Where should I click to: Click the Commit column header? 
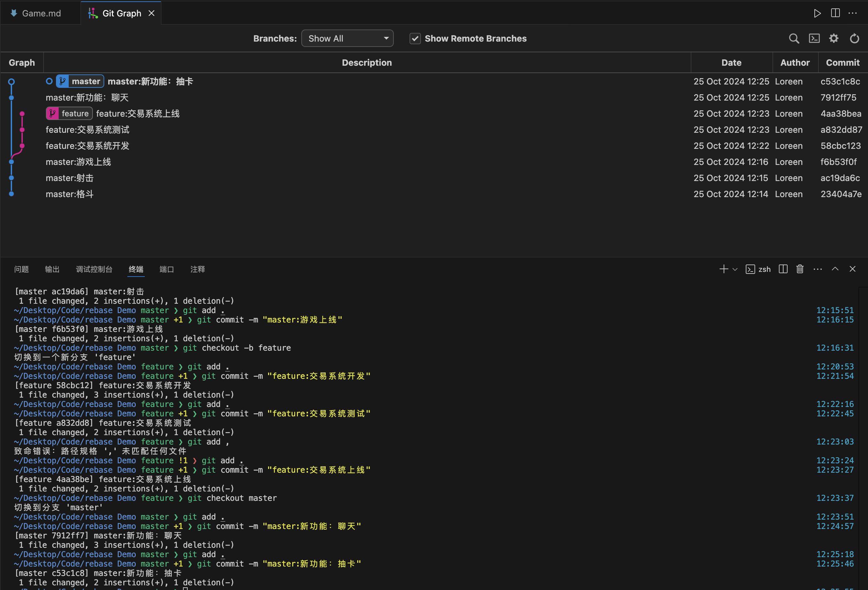(843, 62)
